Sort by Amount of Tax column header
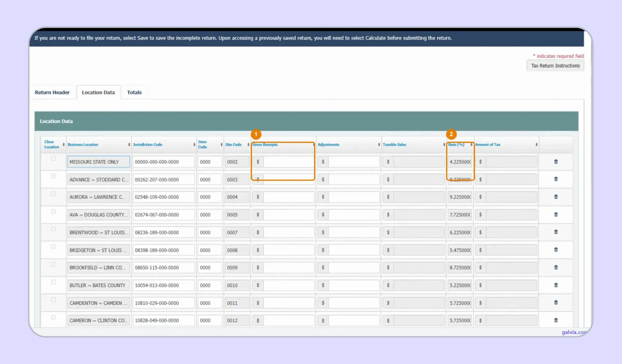The height and width of the screenshot is (364, 622). pos(506,144)
